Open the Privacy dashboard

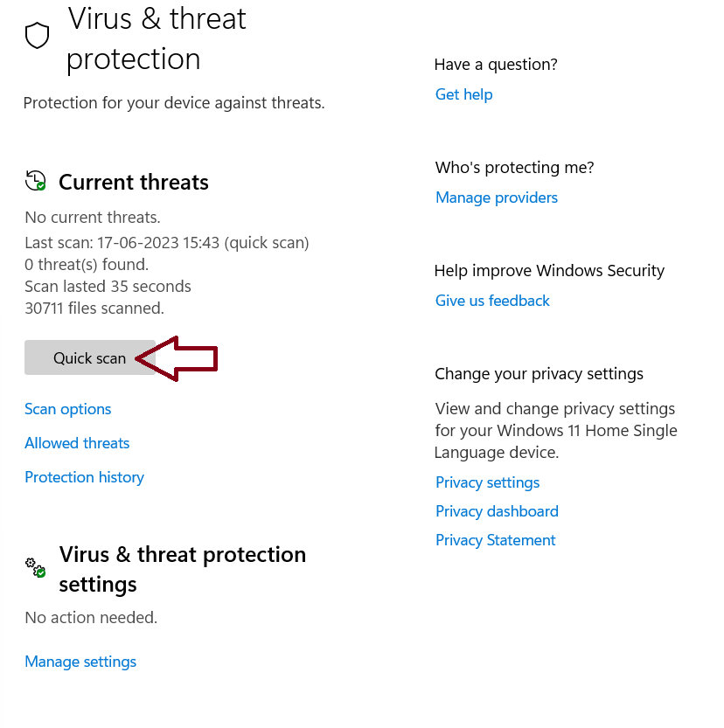point(497,510)
